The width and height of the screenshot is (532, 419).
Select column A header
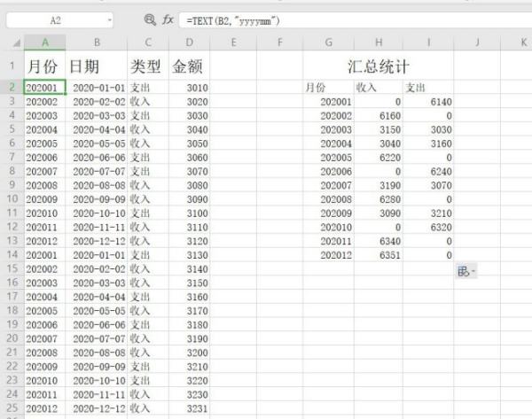coord(44,43)
